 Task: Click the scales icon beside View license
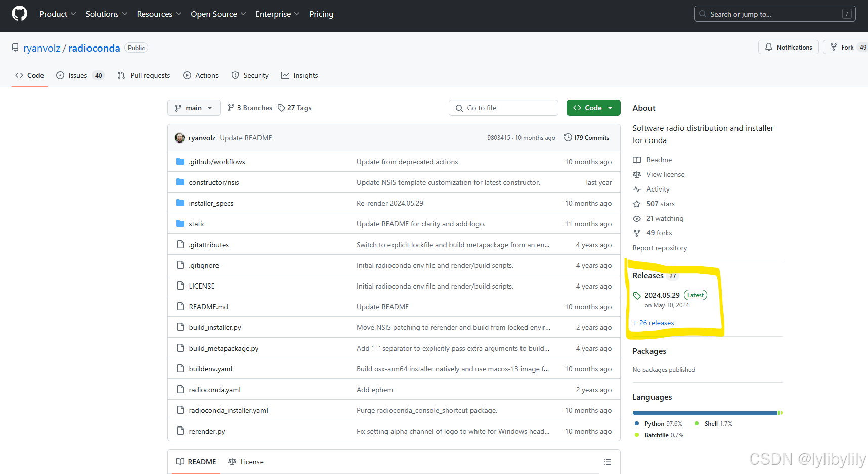click(637, 174)
